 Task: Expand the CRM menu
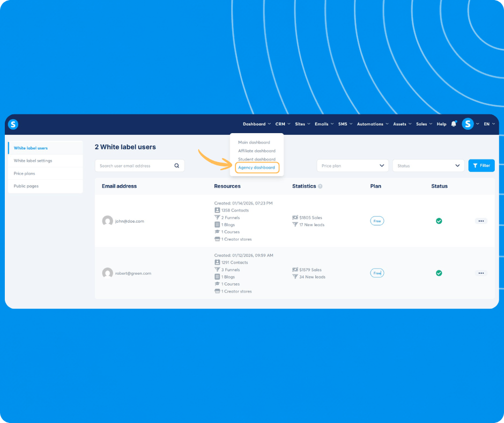coord(283,124)
